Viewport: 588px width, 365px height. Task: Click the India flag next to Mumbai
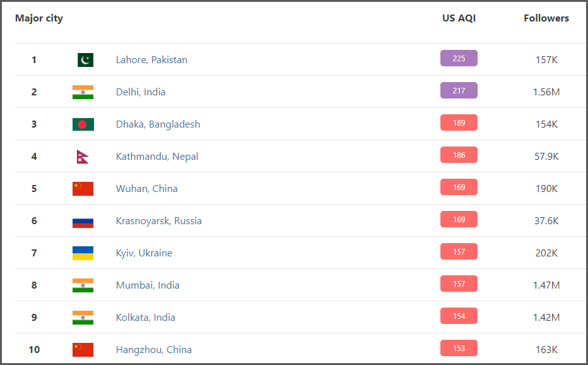[83, 285]
